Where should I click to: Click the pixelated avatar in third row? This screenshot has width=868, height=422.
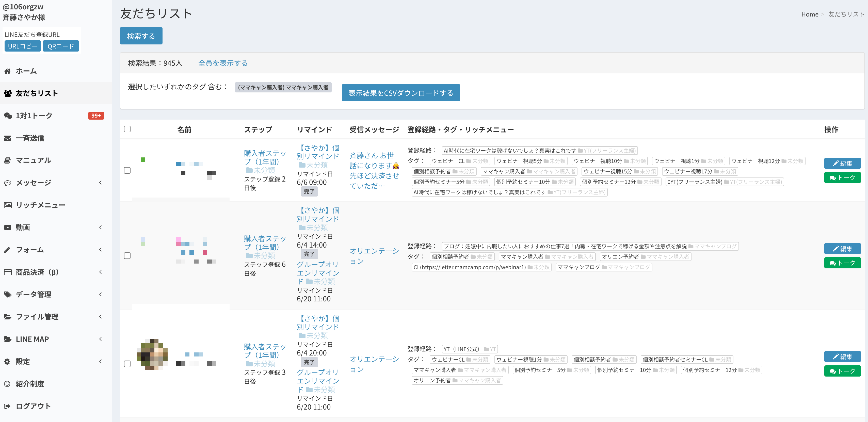pos(152,355)
